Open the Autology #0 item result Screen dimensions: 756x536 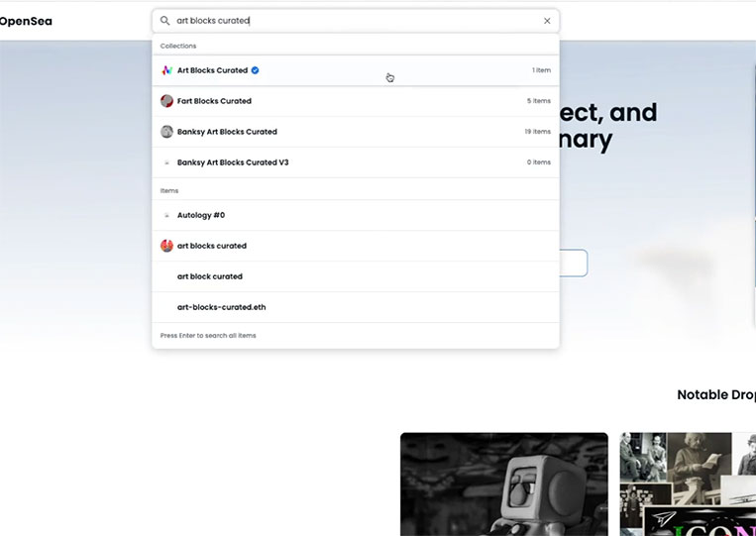point(356,215)
